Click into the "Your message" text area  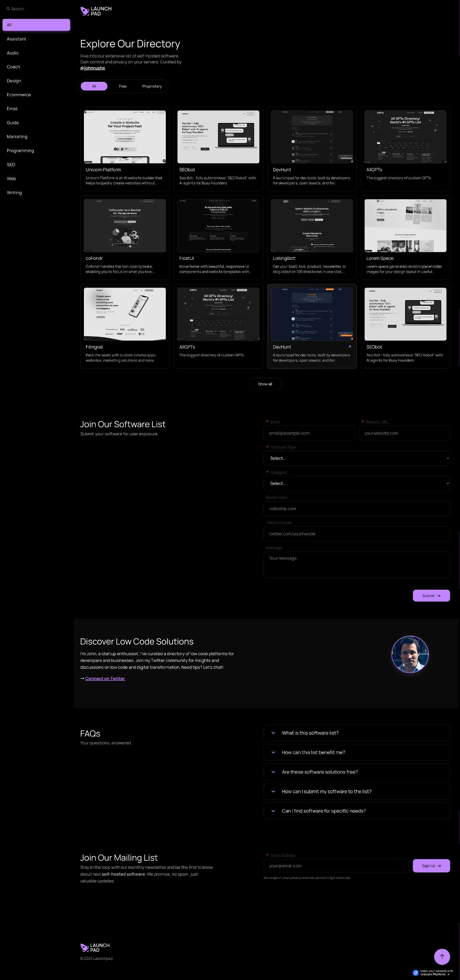[357, 565]
